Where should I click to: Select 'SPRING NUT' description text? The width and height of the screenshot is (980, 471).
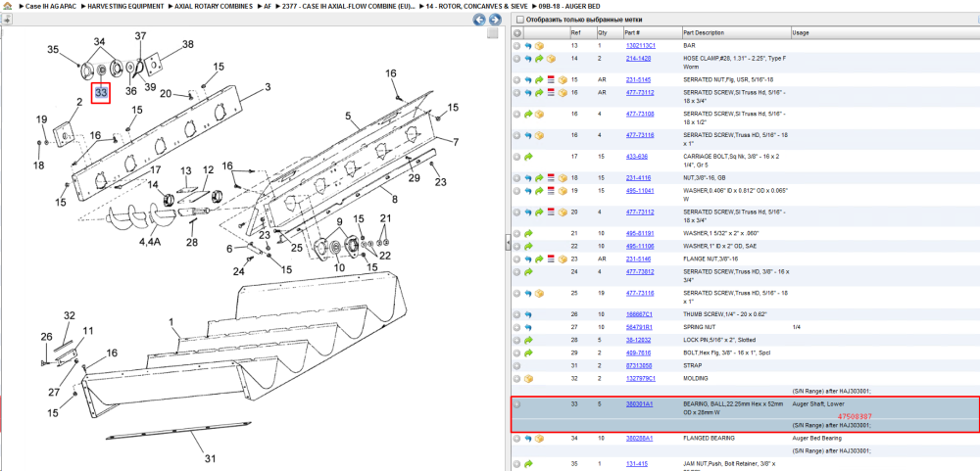(x=698, y=327)
